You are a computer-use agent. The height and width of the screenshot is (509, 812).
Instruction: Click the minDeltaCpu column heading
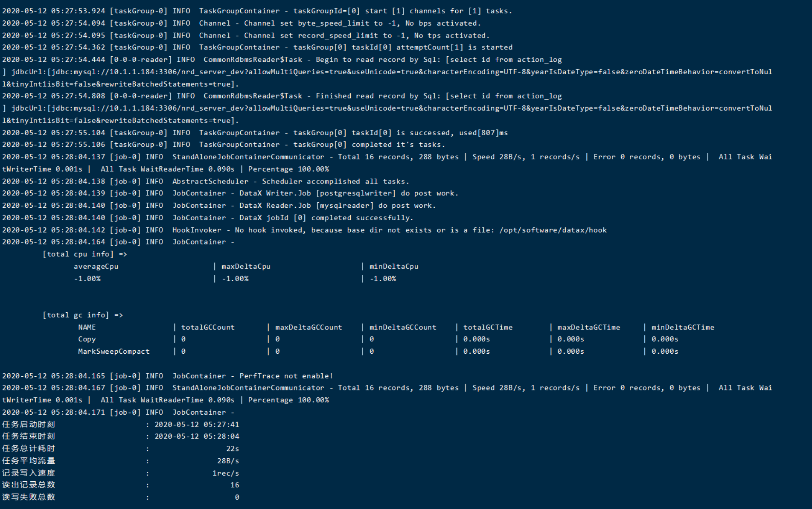pos(394,267)
